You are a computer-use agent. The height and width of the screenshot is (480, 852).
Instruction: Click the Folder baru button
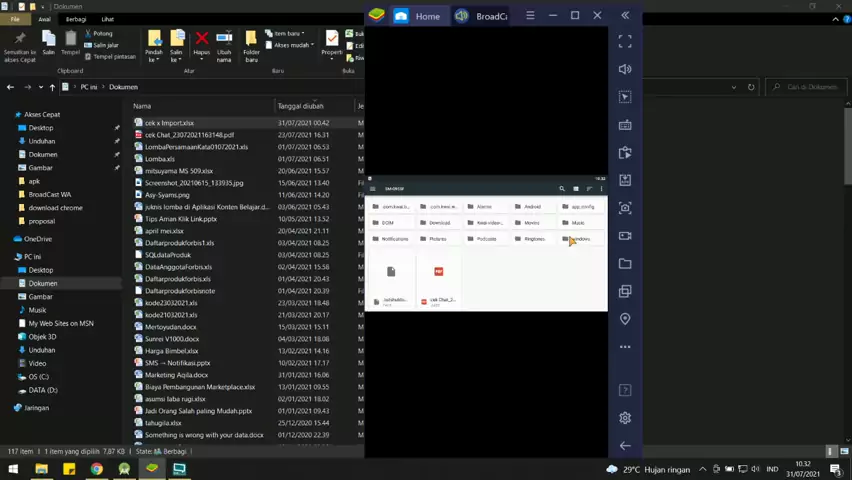[251, 45]
